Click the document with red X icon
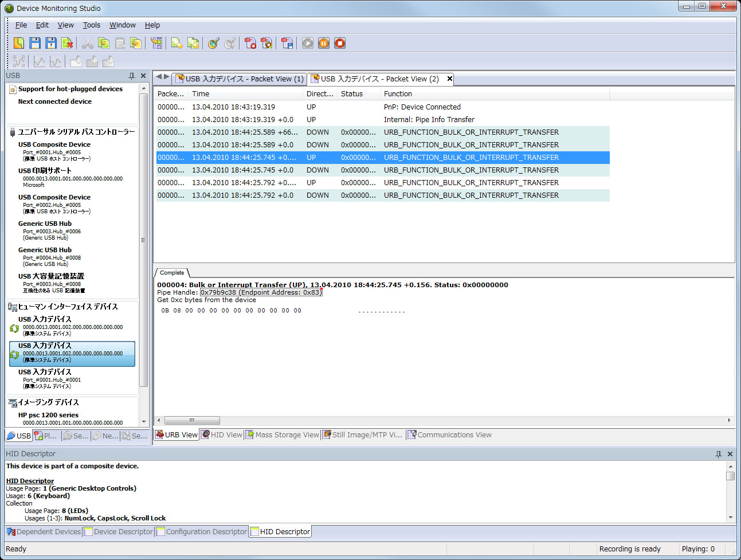Screen dimensions: 741x560 click(67, 43)
